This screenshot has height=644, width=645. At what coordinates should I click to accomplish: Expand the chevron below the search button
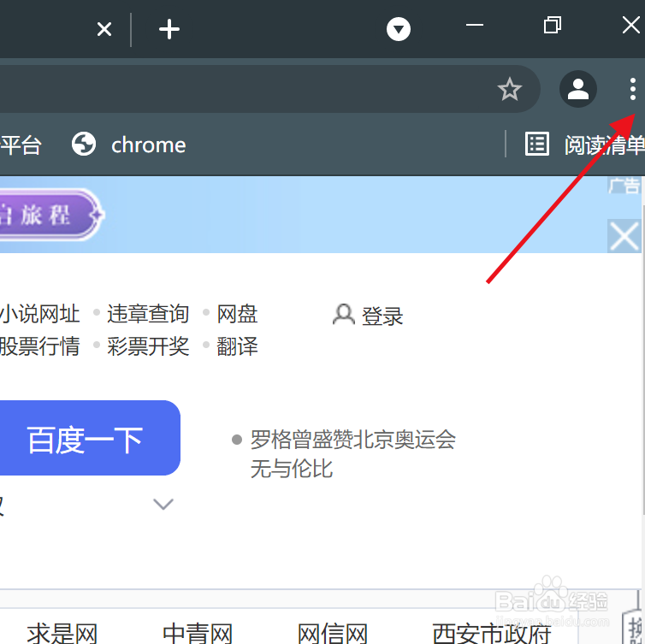click(163, 504)
